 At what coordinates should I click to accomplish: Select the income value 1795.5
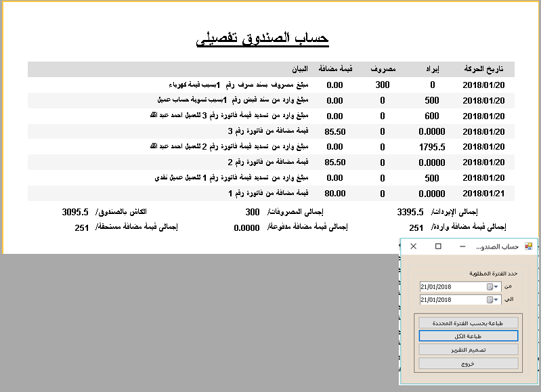pos(432,147)
